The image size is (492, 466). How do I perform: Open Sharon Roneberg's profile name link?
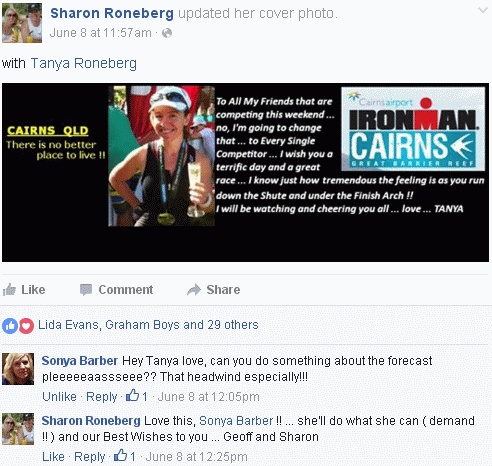tap(112, 13)
